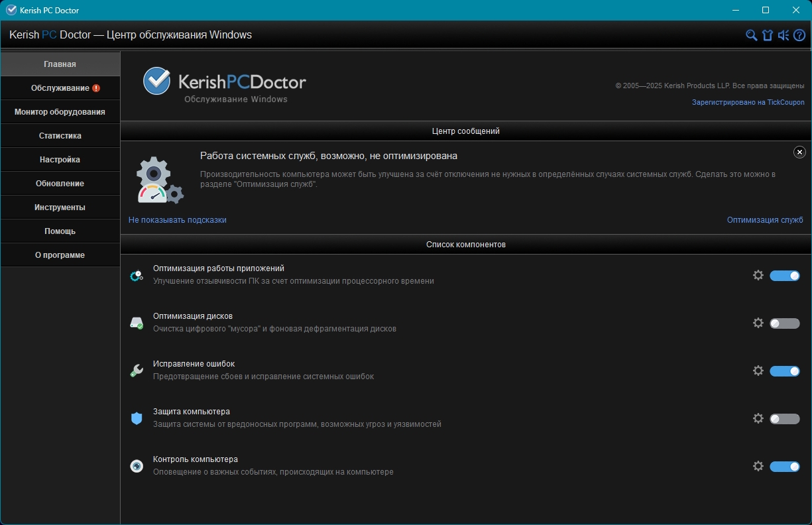The width and height of the screenshot is (812, 525).
Task: Open the Обслуживание sidebar section
Action: (60, 88)
